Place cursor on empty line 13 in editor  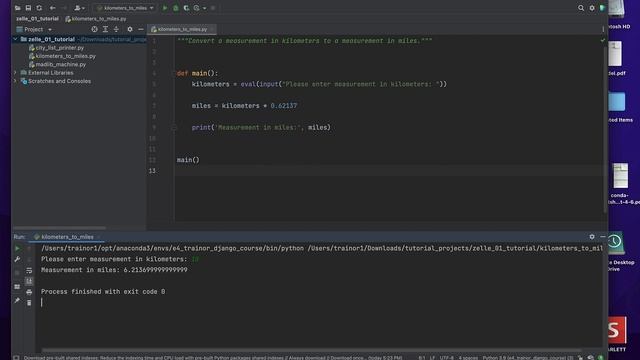click(388, 171)
